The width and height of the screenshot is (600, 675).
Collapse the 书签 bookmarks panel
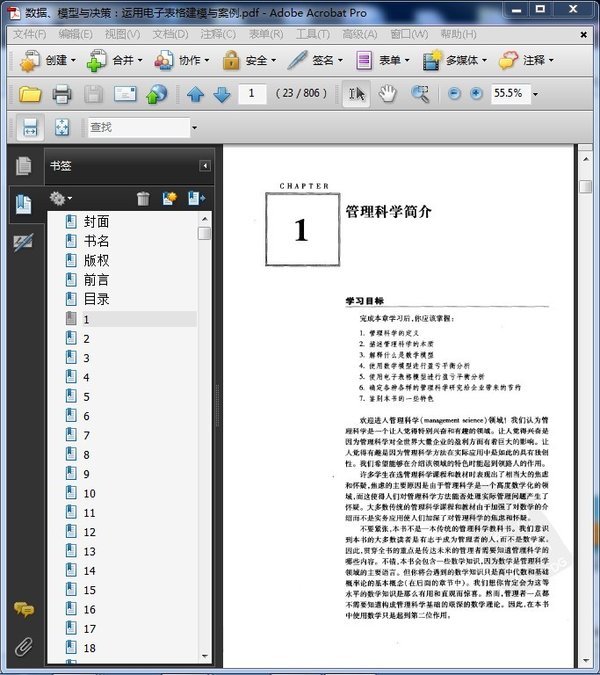(x=205, y=166)
